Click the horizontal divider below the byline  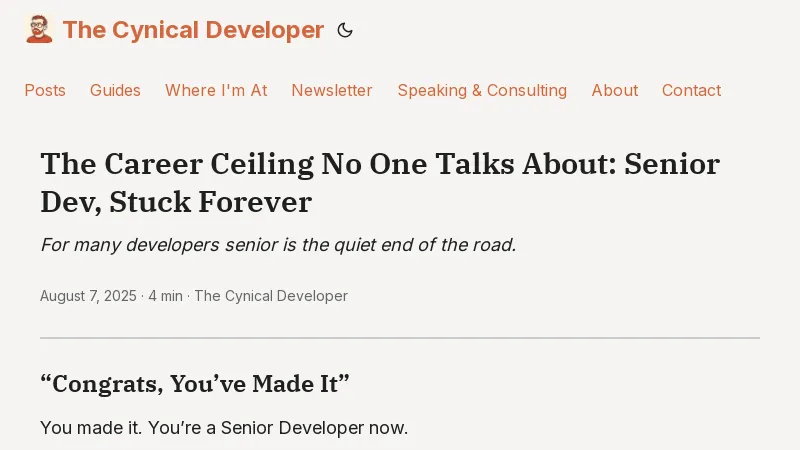pyautogui.click(x=400, y=338)
